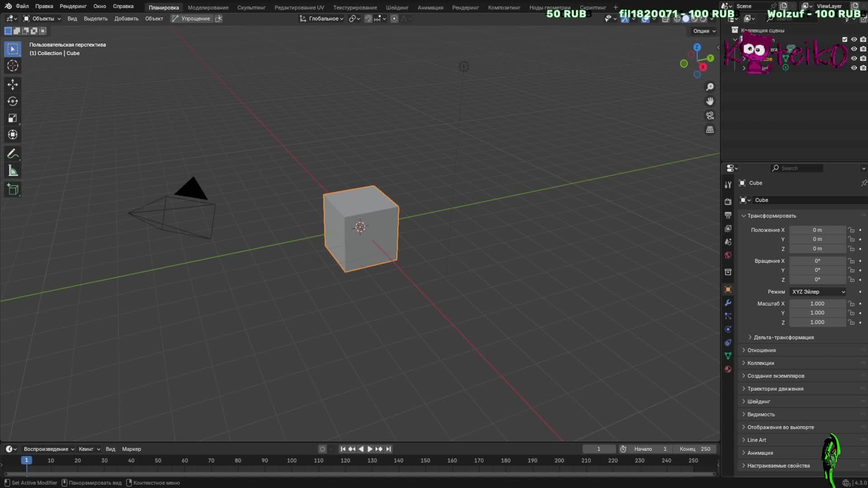The height and width of the screenshot is (488, 868).
Task: Toggle Scale Z lock icon
Action: click(x=851, y=322)
